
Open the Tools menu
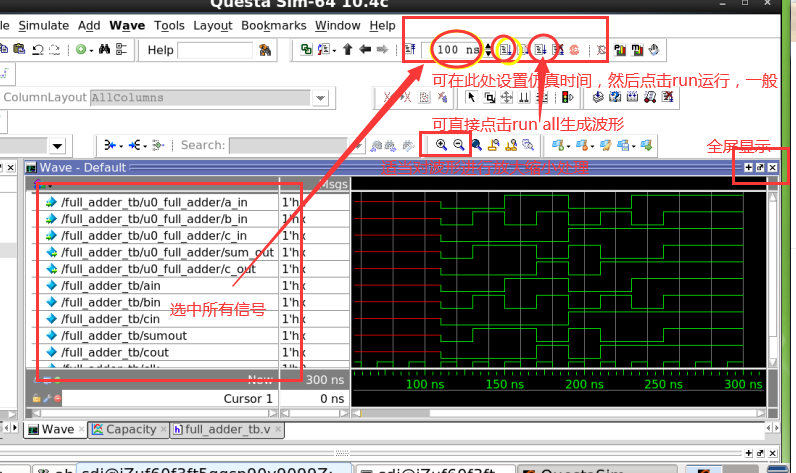point(169,25)
